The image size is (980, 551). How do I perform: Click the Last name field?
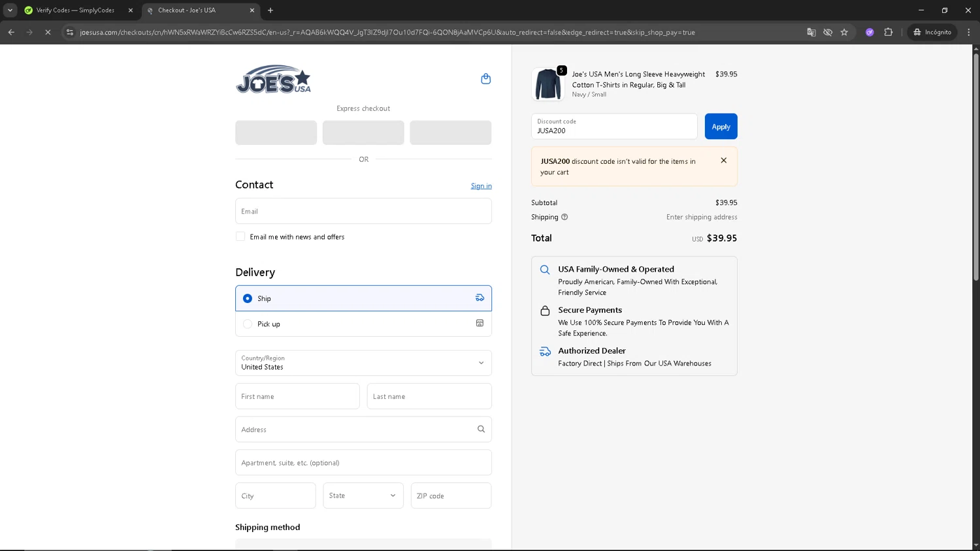[x=429, y=396]
